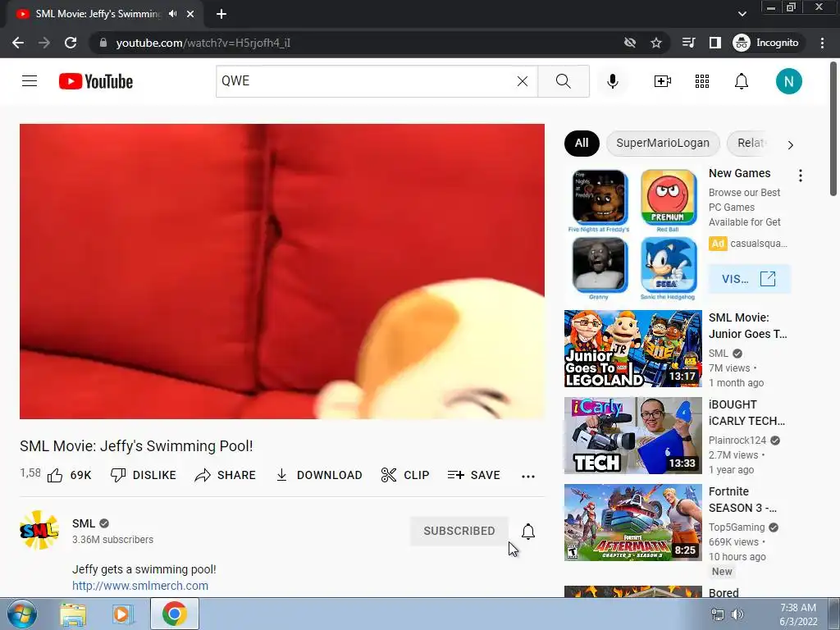Save the video to a playlist
Screen dimensions: 840x630
474,475
